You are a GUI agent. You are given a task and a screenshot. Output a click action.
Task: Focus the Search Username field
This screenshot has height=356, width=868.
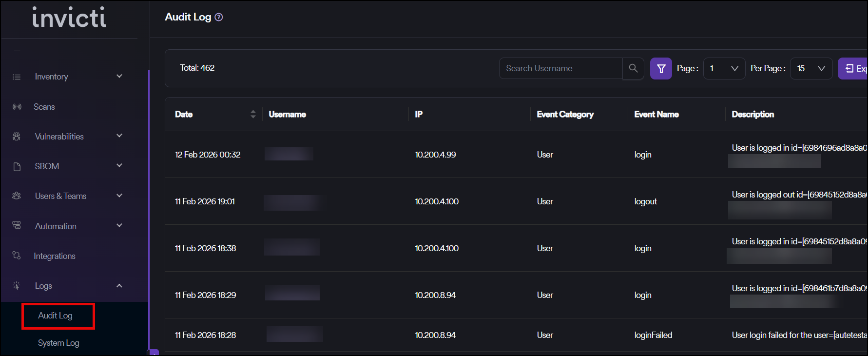click(560, 68)
